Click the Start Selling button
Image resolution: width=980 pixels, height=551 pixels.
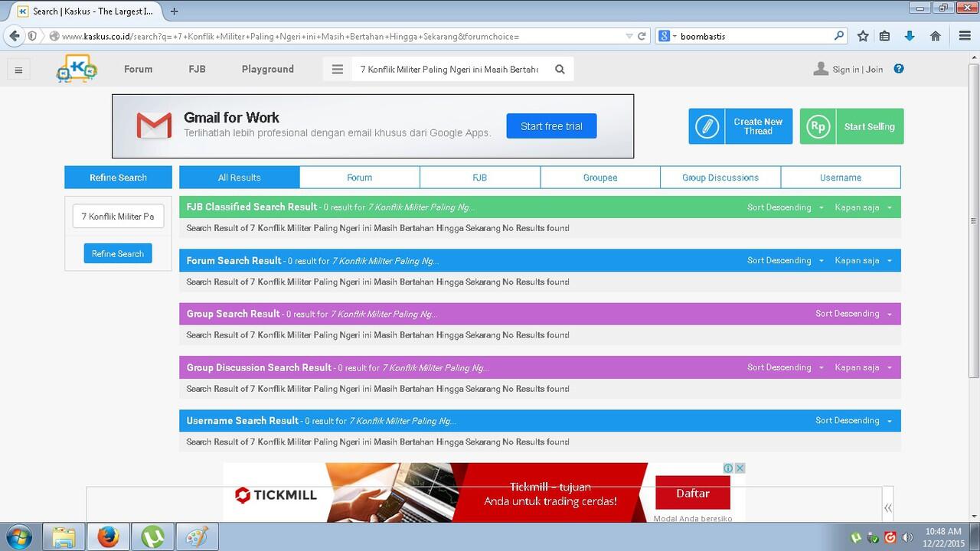click(851, 126)
